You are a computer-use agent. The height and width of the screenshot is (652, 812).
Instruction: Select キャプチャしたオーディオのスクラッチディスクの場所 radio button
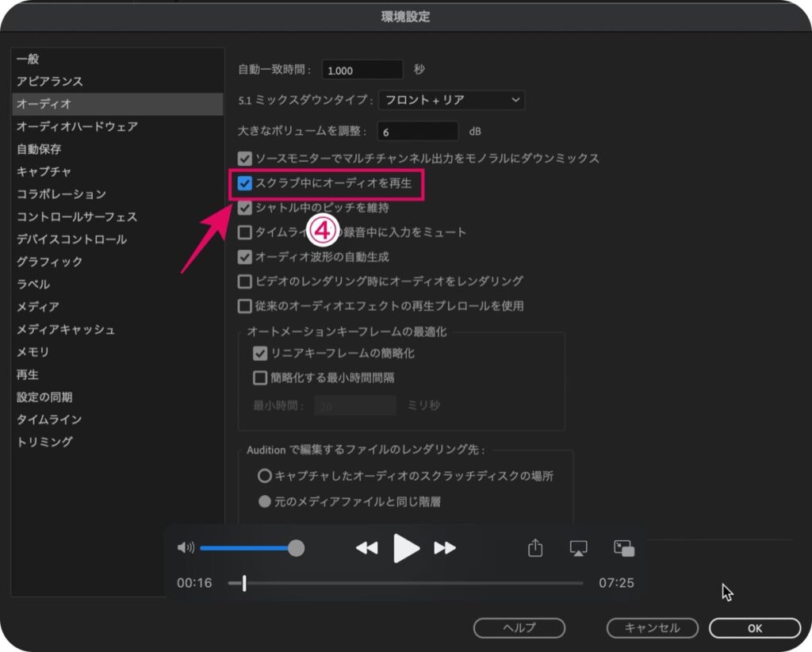point(265,475)
